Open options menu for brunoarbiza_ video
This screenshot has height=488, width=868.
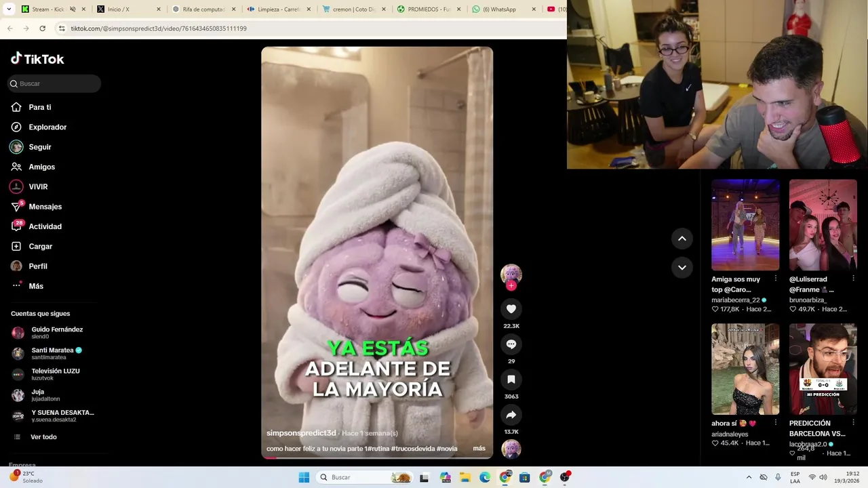pos(853,279)
